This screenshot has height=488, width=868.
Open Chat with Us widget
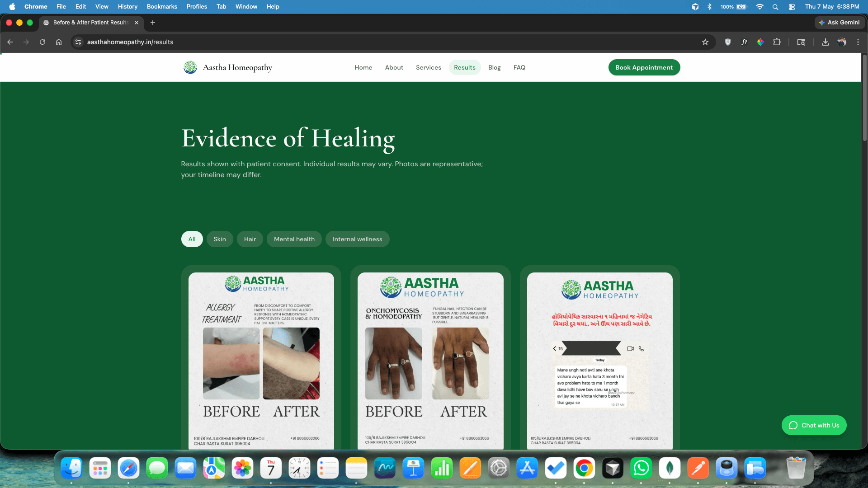[x=814, y=425]
